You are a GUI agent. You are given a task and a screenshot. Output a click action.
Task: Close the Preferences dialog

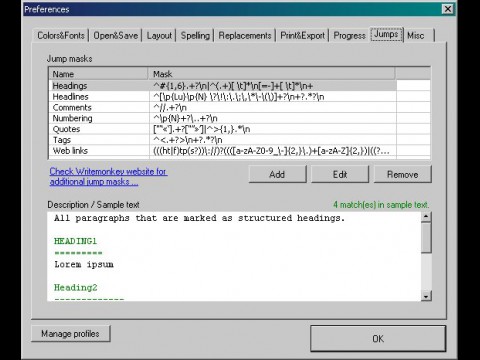pyautogui.click(x=448, y=9)
